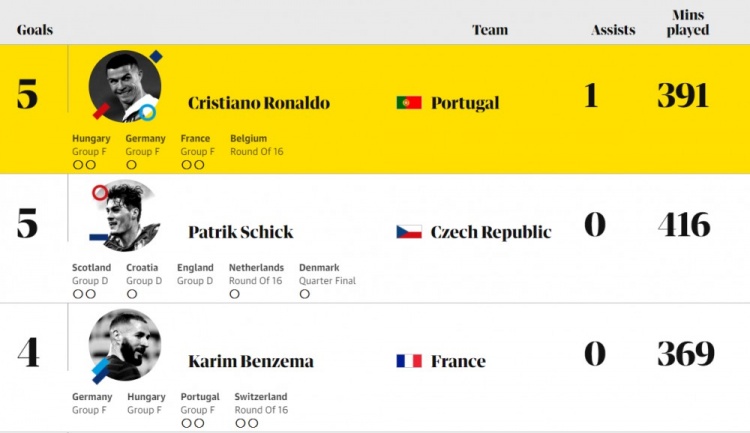The image size is (750, 433).
Task: Click Karim Benzema's player photo
Action: tap(125, 345)
